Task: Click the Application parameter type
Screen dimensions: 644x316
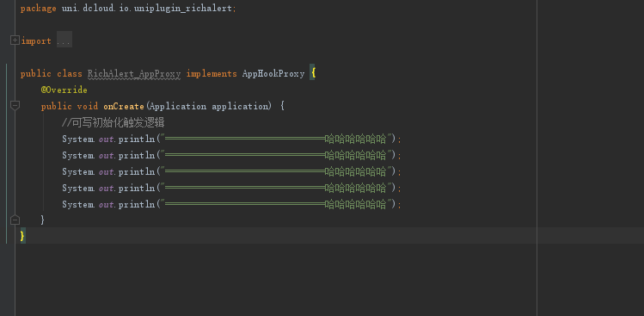Action: point(177,106)
